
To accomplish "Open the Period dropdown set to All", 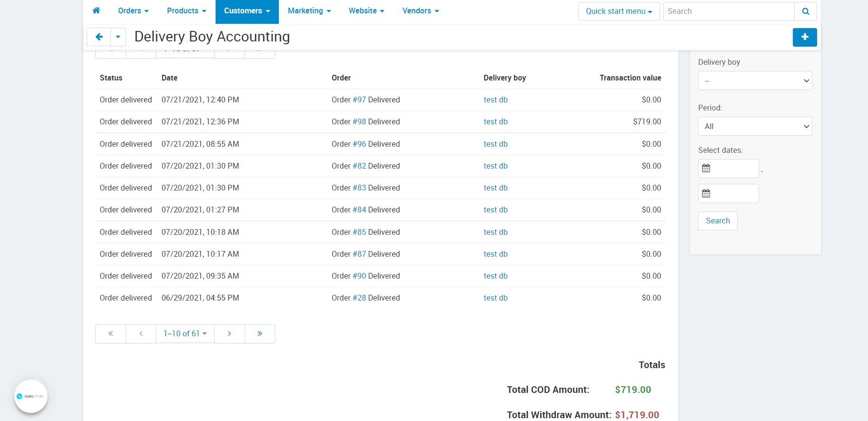I will point(755,126).
